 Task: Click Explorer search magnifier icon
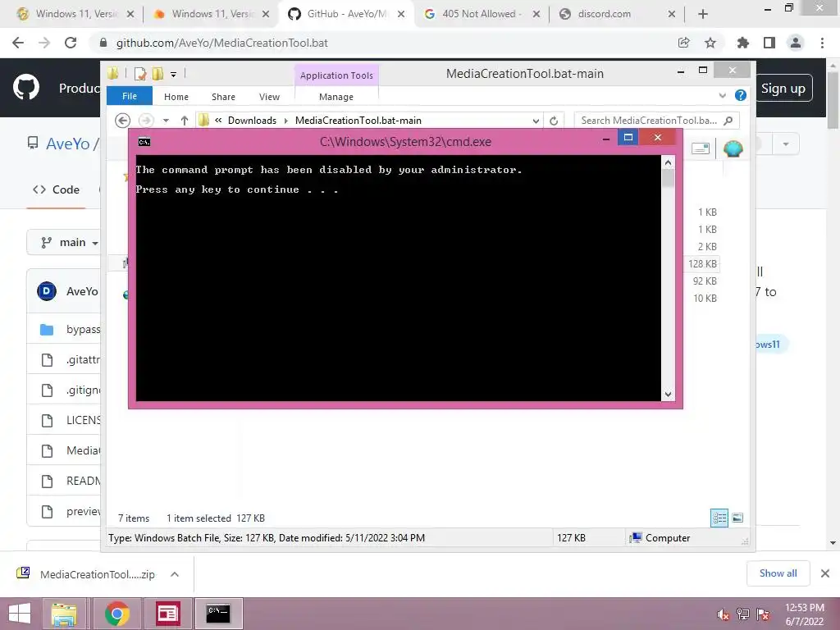[x=728, y=121]
